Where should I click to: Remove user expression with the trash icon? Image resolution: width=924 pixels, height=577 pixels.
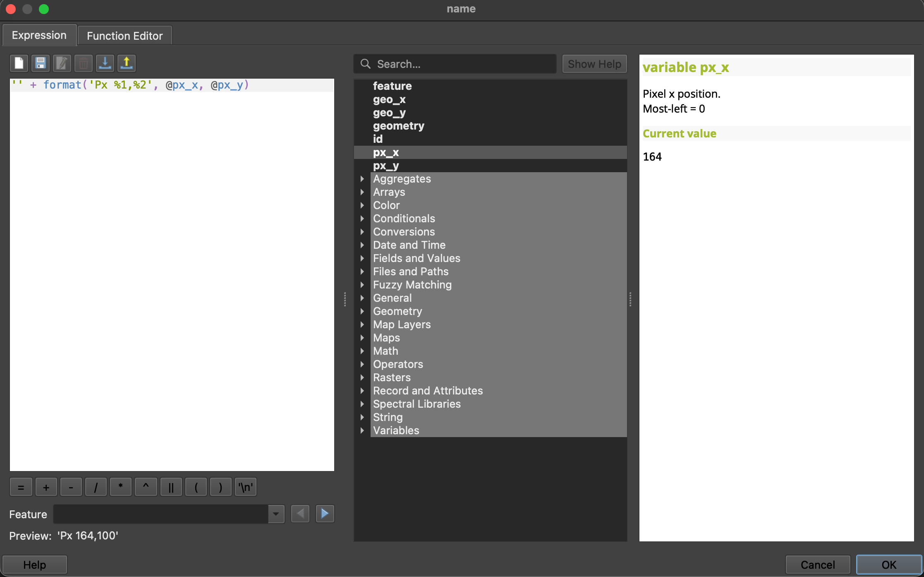[x=84, y=63]
